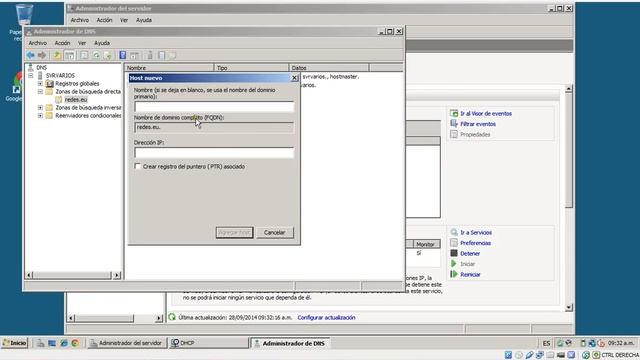Expand Zonas de búsqueda inversa node
The width and height of the screenshot is (640, 360).
[x=40, y=107]
